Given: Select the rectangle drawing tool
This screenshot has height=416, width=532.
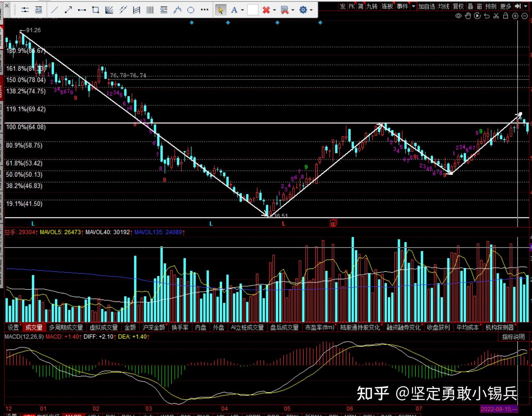Looking at the screenshot, I should coord(95,10).
